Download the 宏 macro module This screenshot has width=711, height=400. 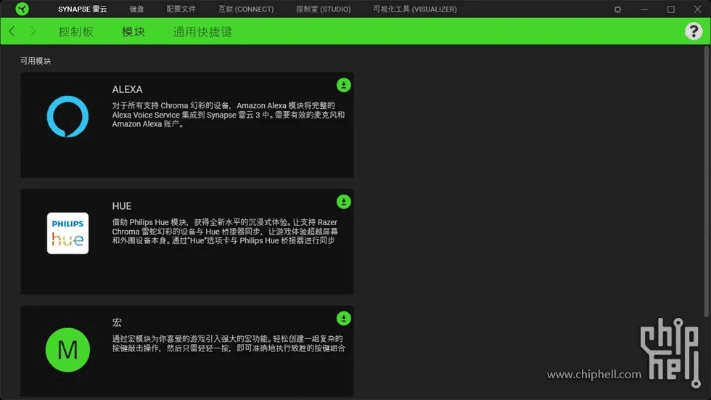tap(343, 318)
